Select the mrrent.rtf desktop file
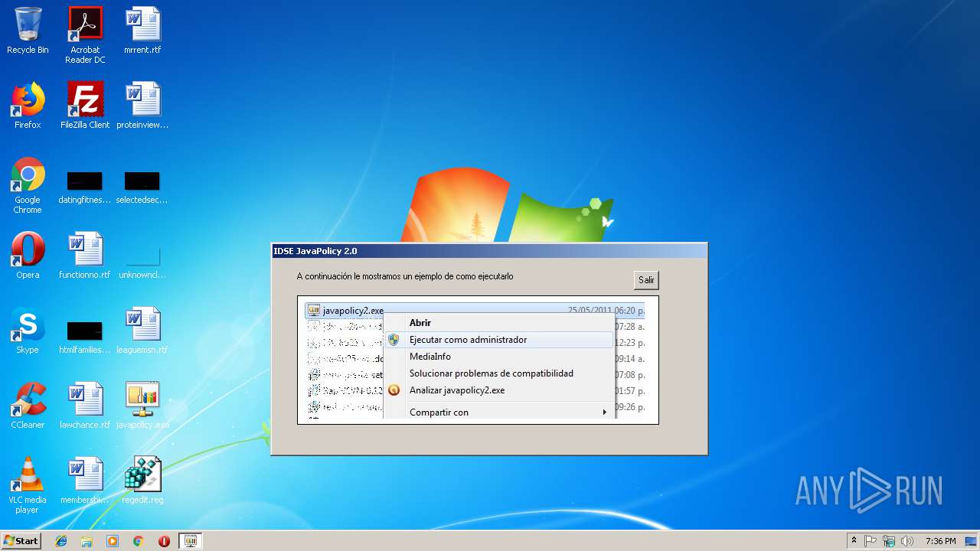 click(142, 31)
